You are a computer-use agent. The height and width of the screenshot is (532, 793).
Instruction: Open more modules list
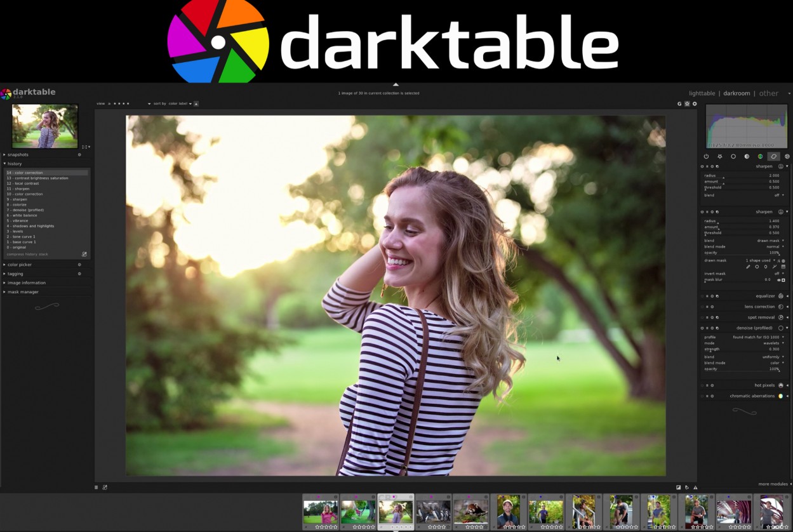click(x=773, y=484)
